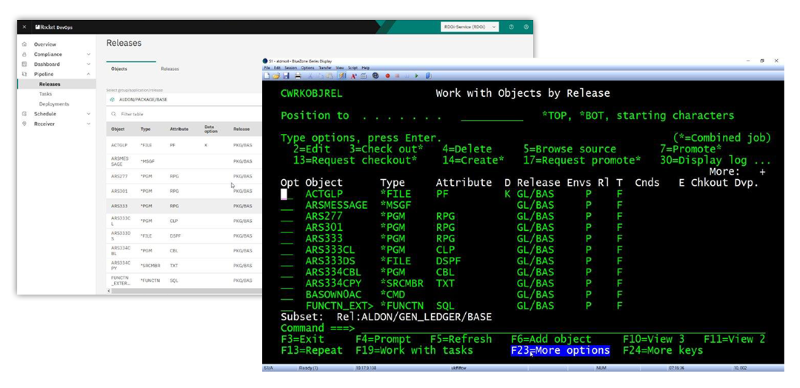Collapse the Pipeline section chevron
Screen dimensions: 800x388
[x=88, y=74]
